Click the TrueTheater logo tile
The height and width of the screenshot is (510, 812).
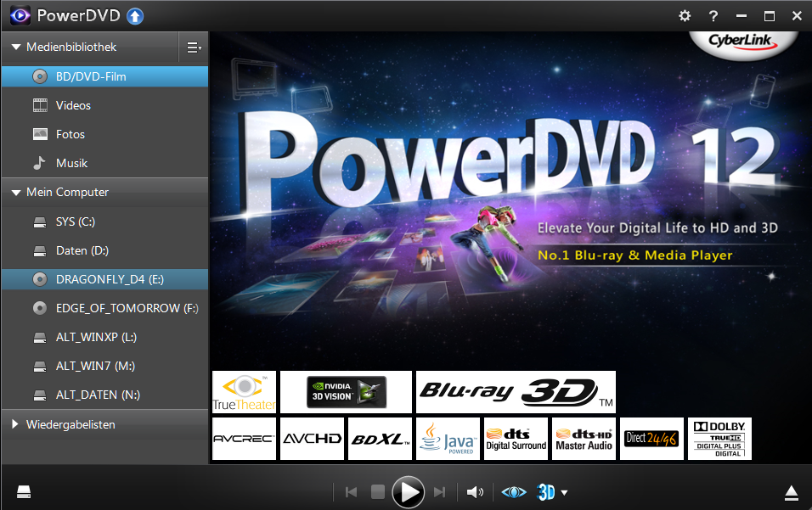244,392
